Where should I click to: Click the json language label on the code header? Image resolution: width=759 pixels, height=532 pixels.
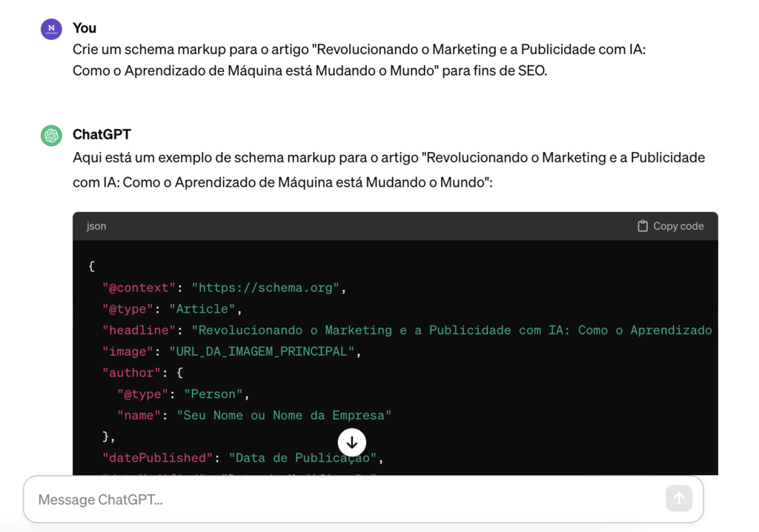click(96, 226)
